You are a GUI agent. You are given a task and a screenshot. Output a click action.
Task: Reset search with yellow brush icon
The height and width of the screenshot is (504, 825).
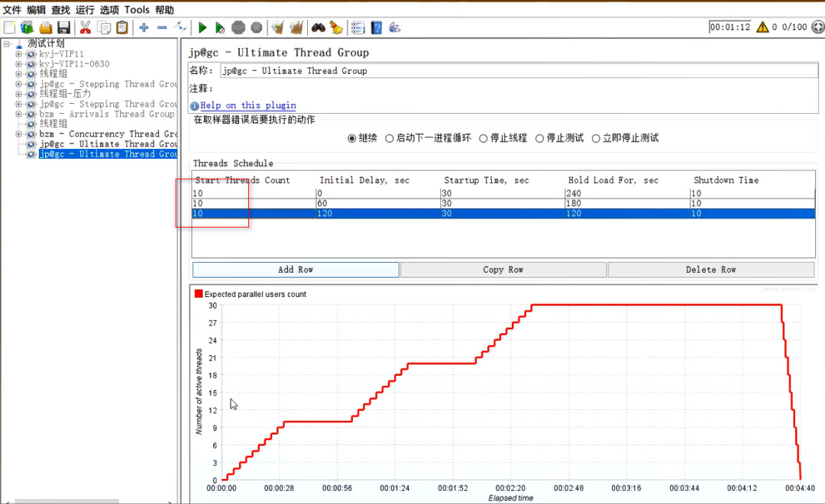point(336,27)
